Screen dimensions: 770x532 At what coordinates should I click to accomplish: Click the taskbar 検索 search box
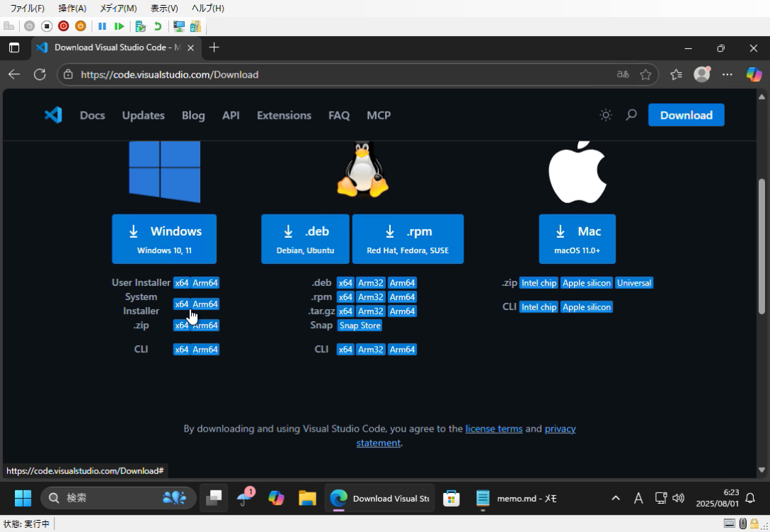(119, 498)
